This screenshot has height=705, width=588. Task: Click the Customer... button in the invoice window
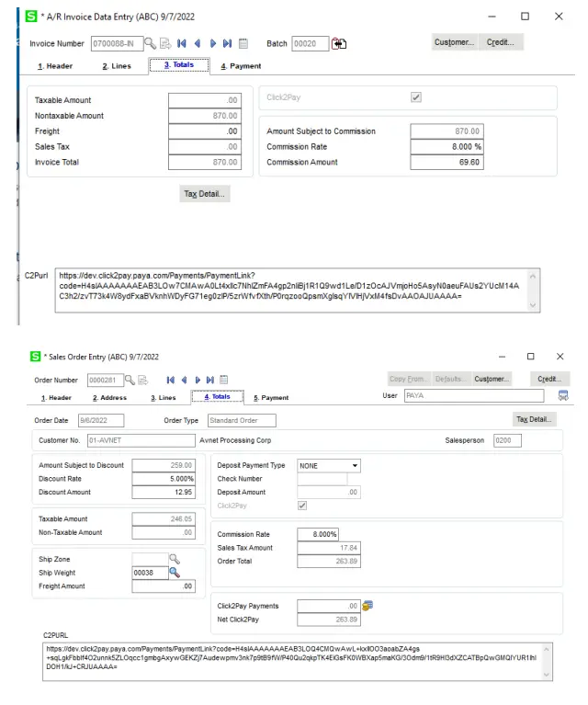455,42
